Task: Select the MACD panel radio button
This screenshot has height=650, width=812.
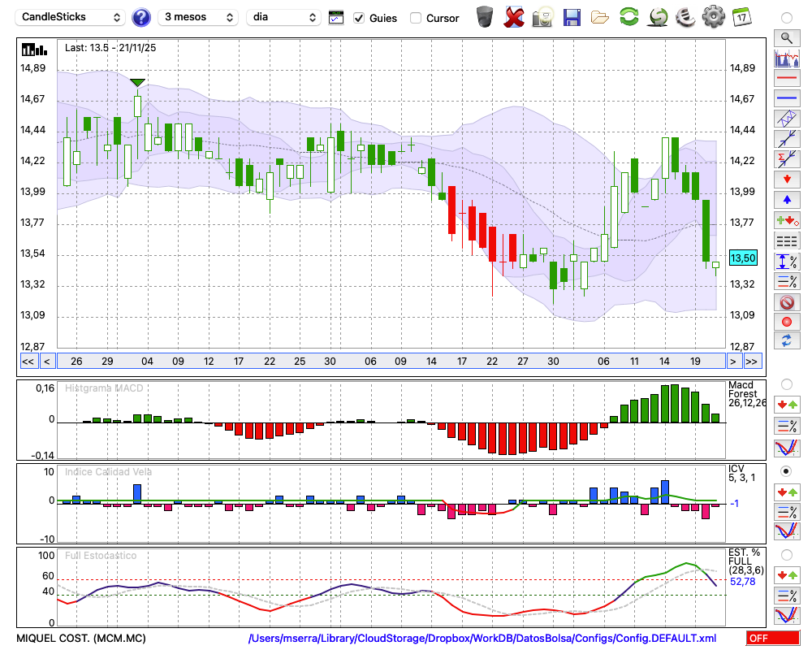Action: click(x=787, y=384)
